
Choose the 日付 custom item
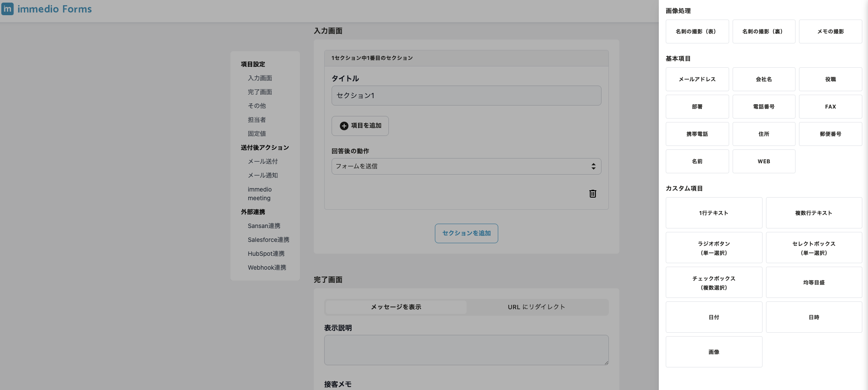[x=713, y=317]
